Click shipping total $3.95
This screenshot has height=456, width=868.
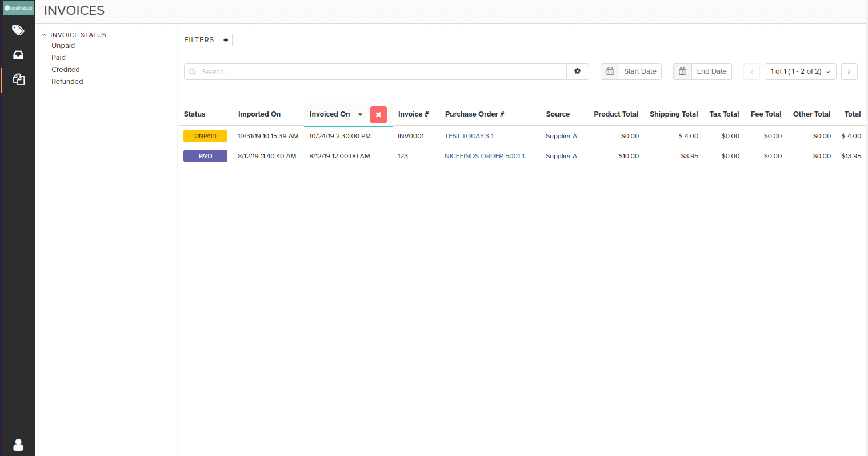[690, 156]
